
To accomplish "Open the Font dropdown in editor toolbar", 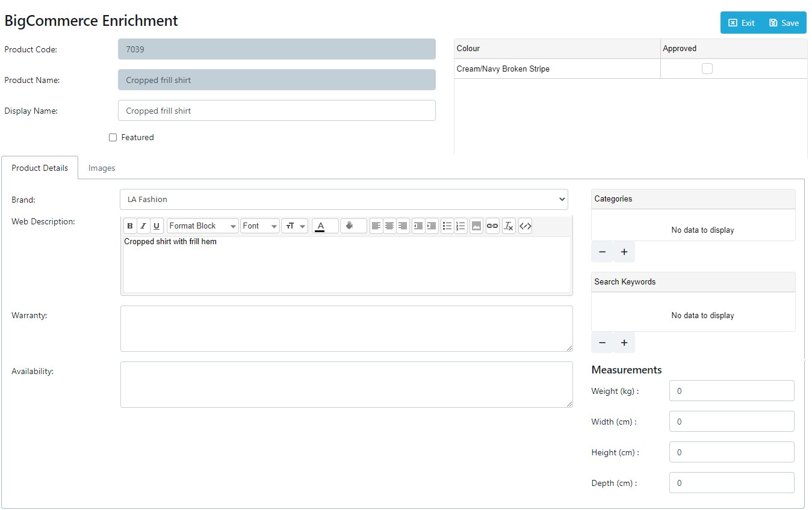I will (x=260, y=226).
